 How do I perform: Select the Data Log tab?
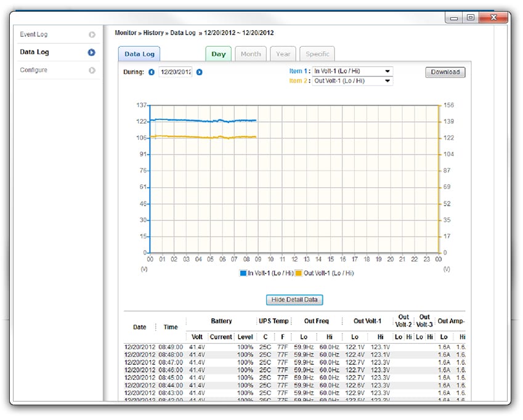(139, 54)
